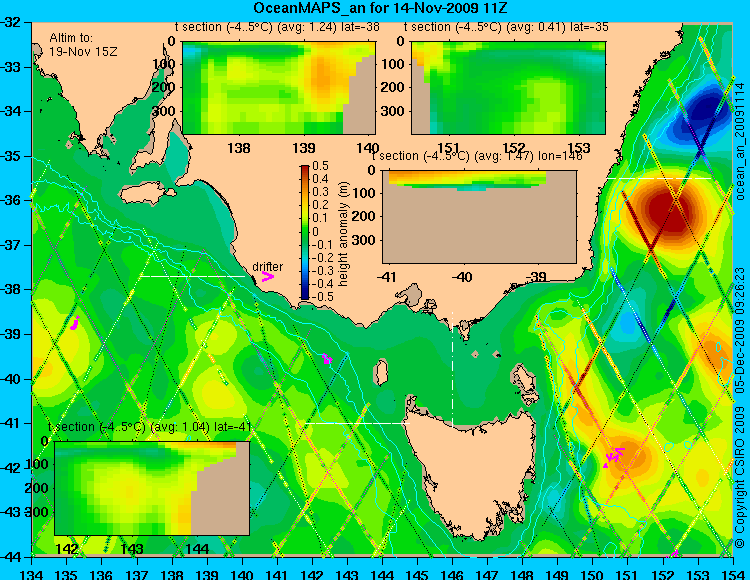Click the "-39" label under lon=146 inset

click(x=536, y=277)
